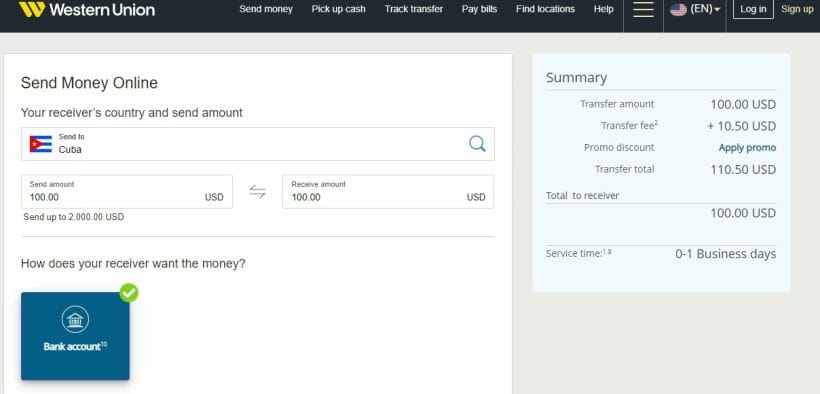This screenshot has width=820, height=394.
Task: Expand the (EN) language dropdown
Action: click(x=705, y=9)
